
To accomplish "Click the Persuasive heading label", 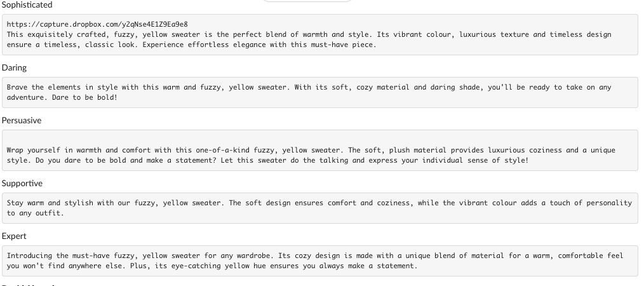I will (x=22, y=120).
